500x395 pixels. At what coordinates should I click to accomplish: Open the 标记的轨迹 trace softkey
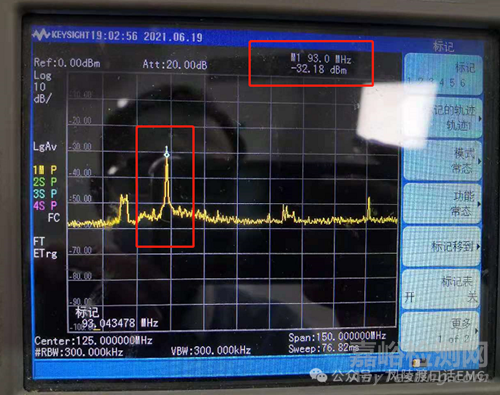coord(443,118)
